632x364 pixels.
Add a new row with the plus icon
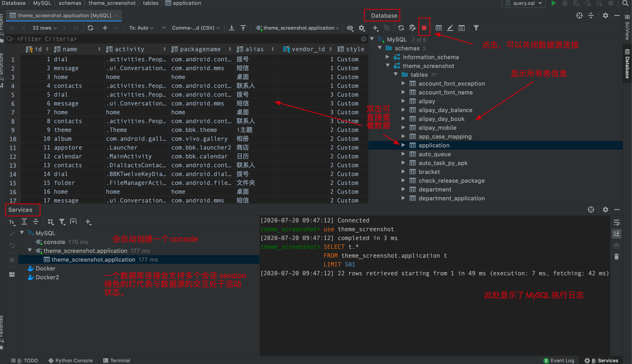tap(105, 28)
